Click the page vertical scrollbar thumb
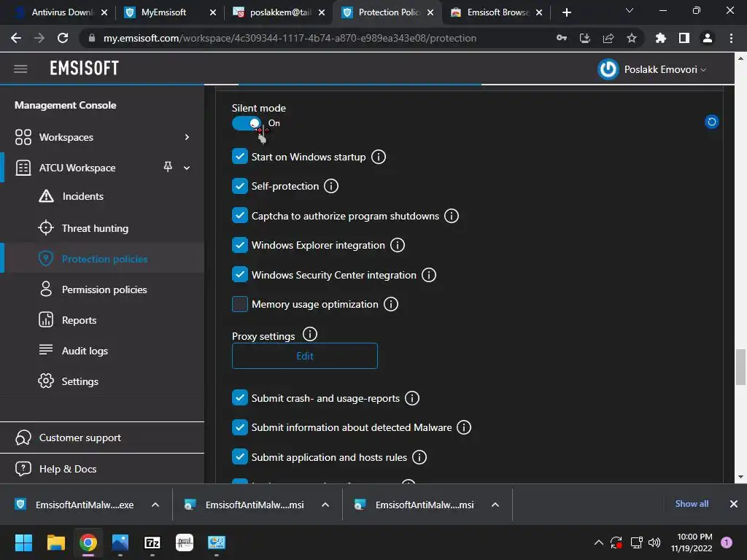The height and width of the screenshot is (560, 747). [x=740, y=367]
